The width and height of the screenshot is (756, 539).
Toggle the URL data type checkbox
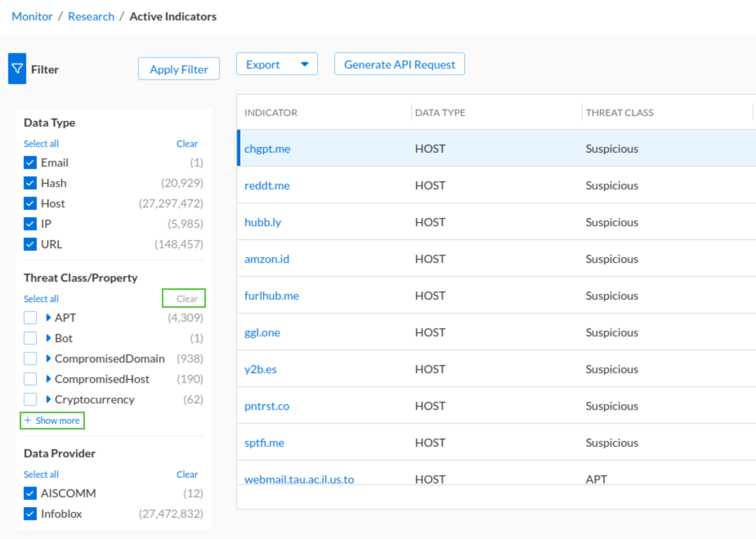pyautogui.click(x=30, y=244)
